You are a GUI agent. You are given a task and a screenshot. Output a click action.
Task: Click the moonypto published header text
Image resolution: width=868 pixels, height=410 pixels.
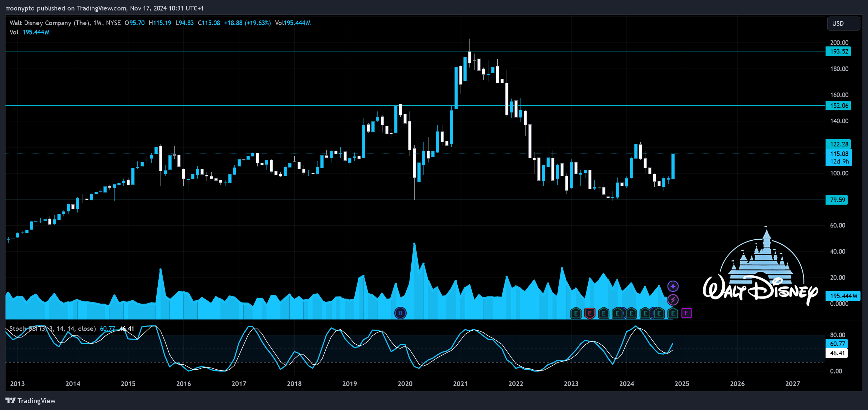click(x=104, y=8)
